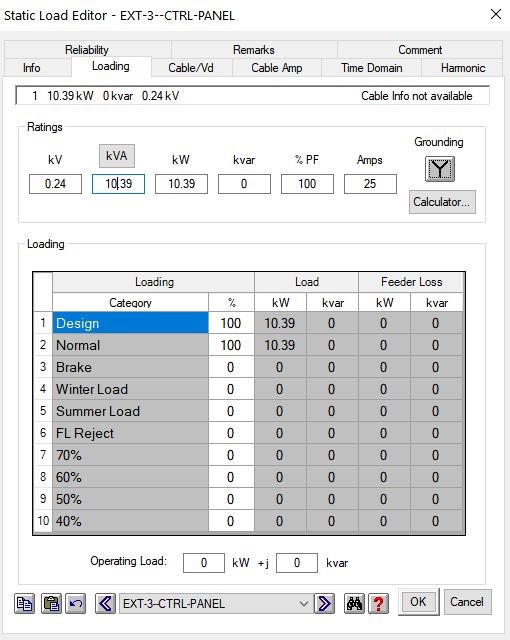Click the Operating Load kvar field
The height and width of the screenshot is (640, 510).
click(x=297, y=563)
